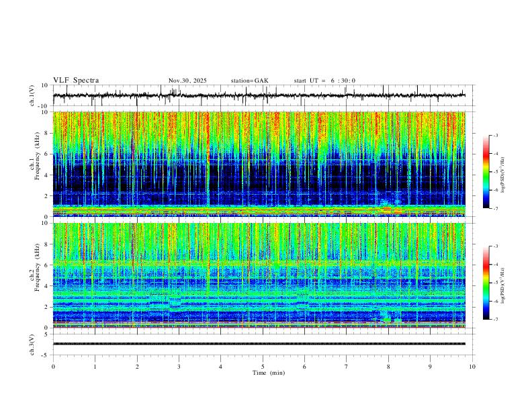Click the ch.2 spectrogram panel
532x411 pixels.
tap(259, 275)
